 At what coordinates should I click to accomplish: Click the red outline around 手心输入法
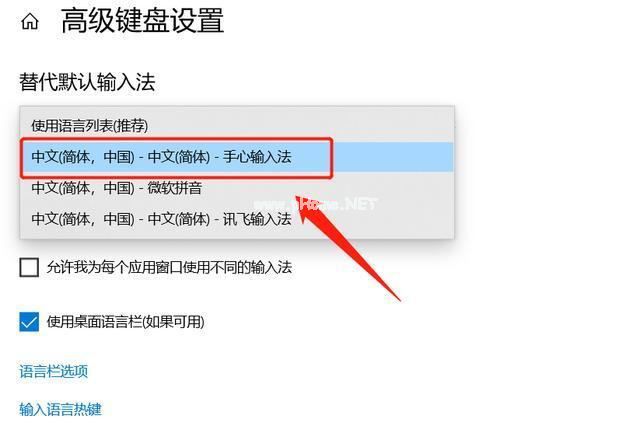(x=176, y=139)
